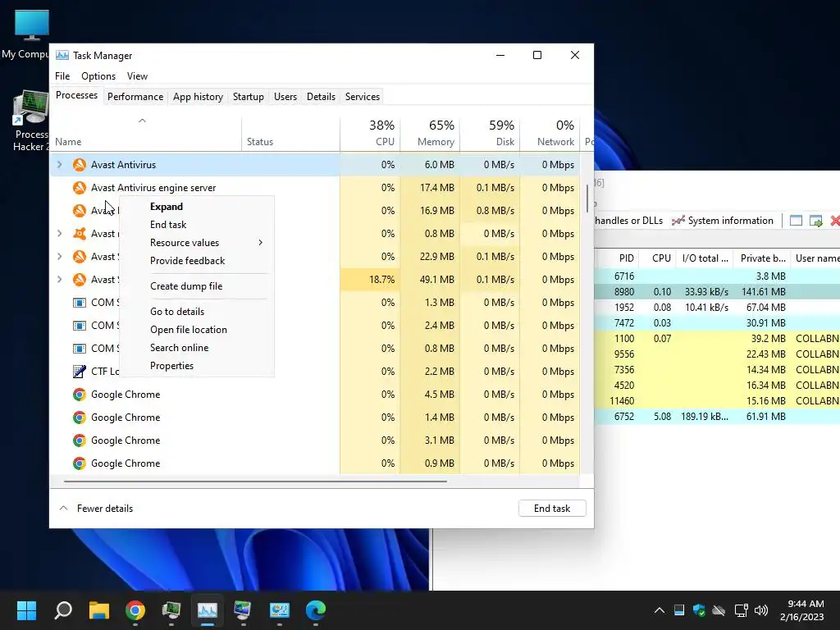The width and height of the screenshot is (840, 630).
Task: Switch to Task Manager taskbar icon
Action: point(208,610)
